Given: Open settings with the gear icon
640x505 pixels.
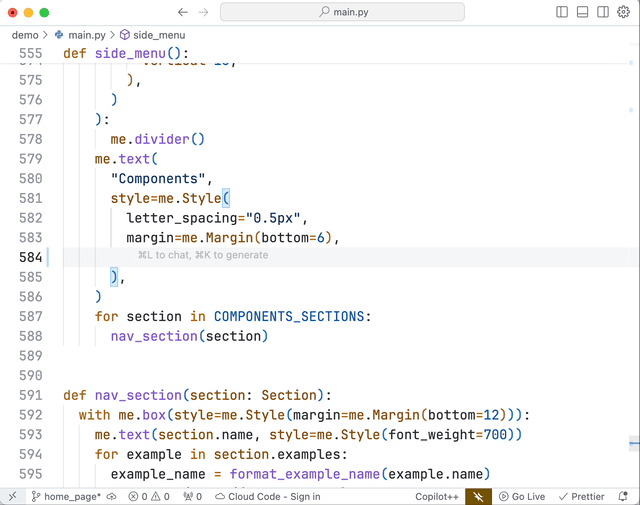Looking at the screenshot, I should [623, 12].
